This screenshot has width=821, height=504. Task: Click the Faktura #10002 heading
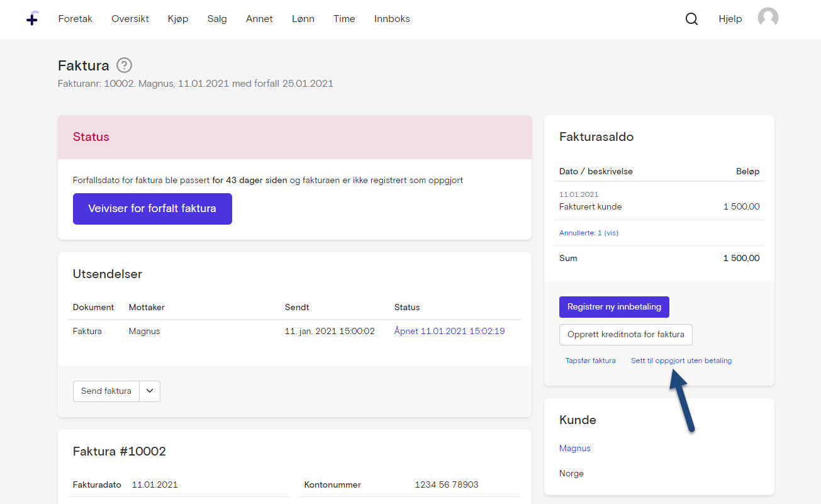click(120, 451)
